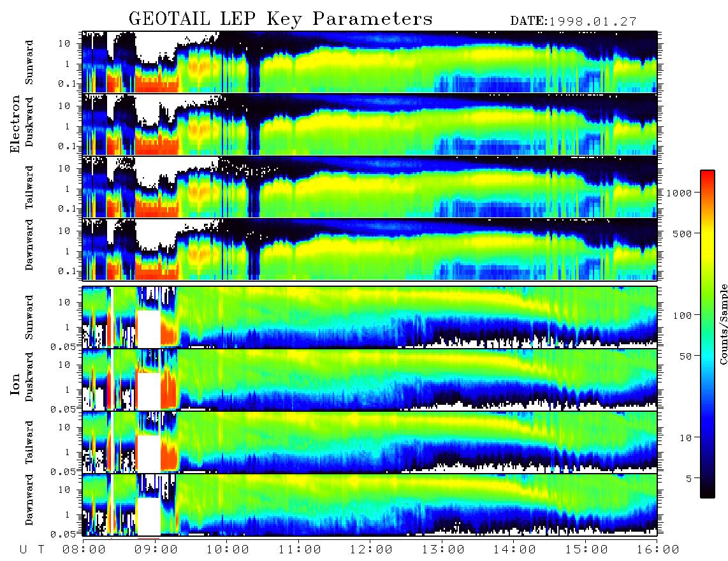Click the vertical "Electron" group label
728x561 pixels.
pos(15,124)
